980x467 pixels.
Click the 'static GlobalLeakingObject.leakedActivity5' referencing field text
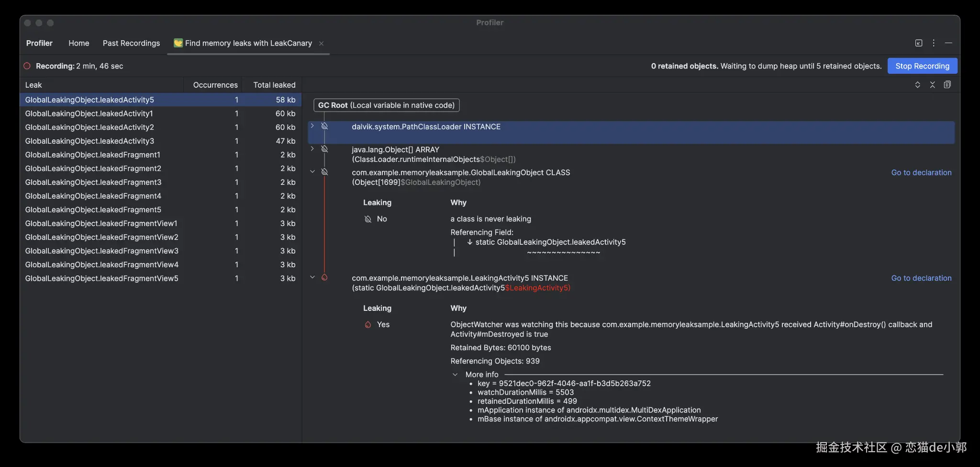(550, 242)
